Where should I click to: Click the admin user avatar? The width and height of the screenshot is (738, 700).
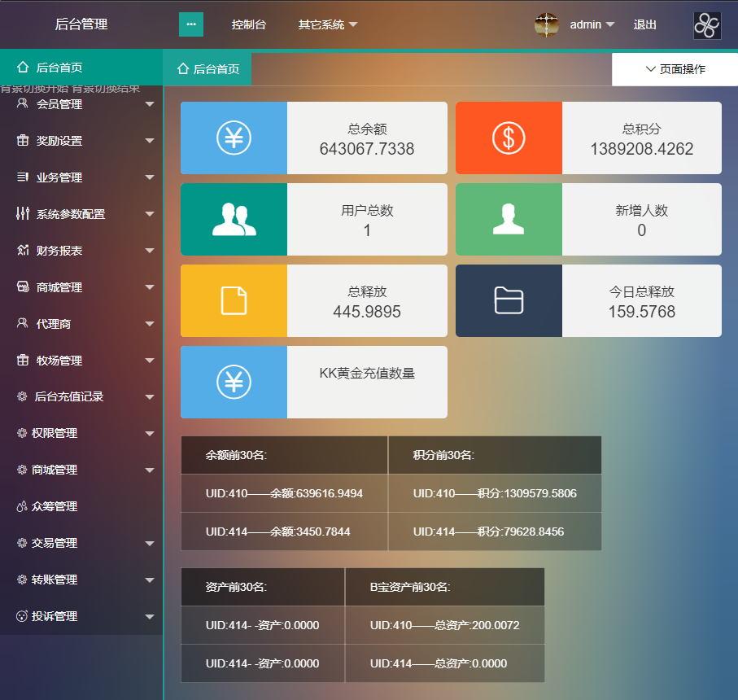[x=547, y=24]
